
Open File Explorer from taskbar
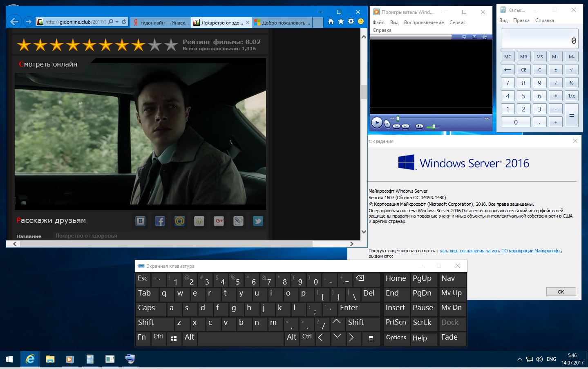tap(50, 359)
